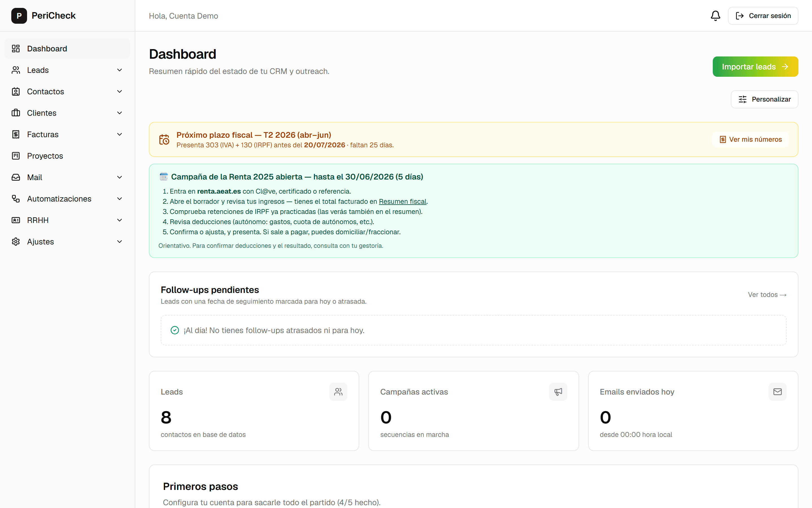Expand the RRHH submenu chevron
The width and height of the screenshot is (812, 508).
[x=120, y=220]
